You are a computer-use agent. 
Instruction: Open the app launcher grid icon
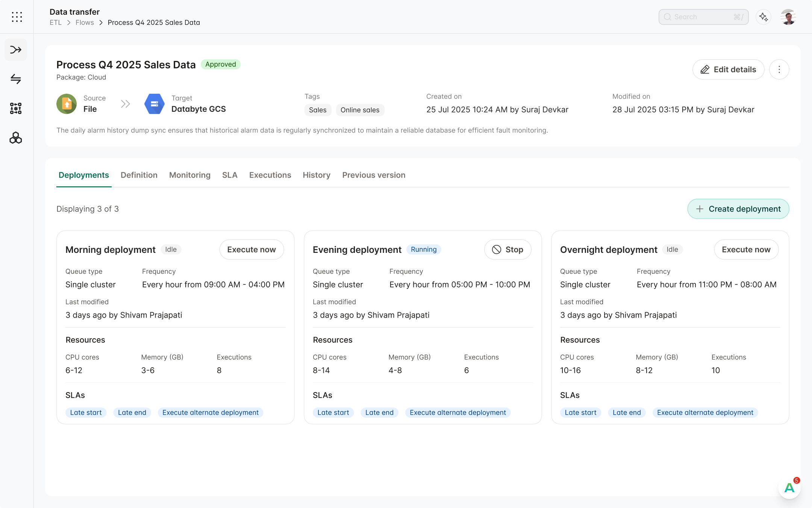click(17, 17)
